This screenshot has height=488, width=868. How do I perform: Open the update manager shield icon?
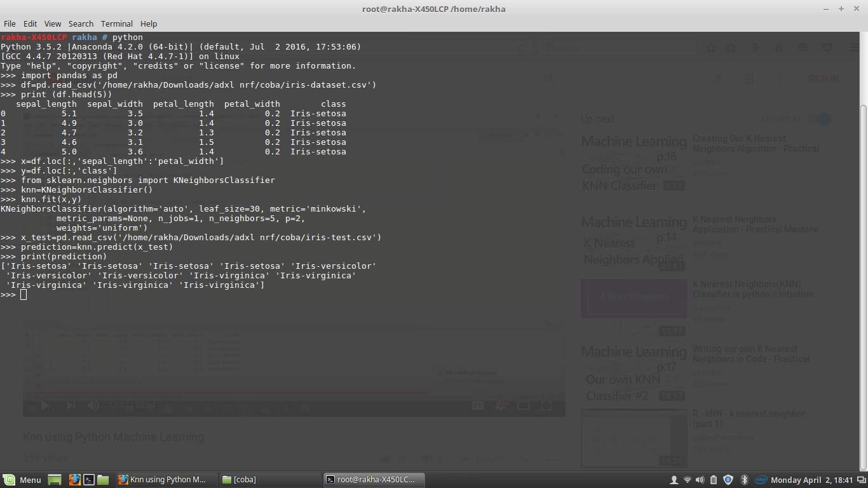point(728,480)
